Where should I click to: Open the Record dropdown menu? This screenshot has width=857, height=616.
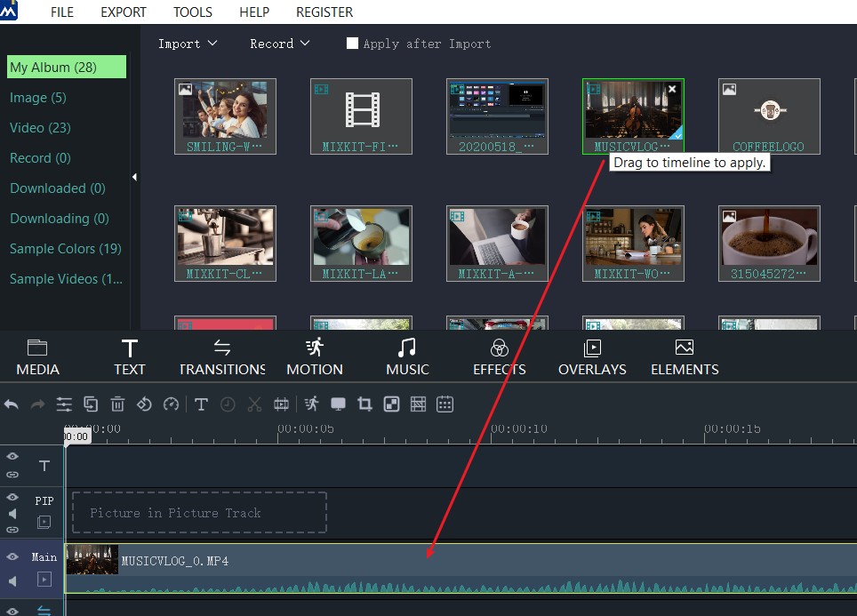click(x=279, y=43)
